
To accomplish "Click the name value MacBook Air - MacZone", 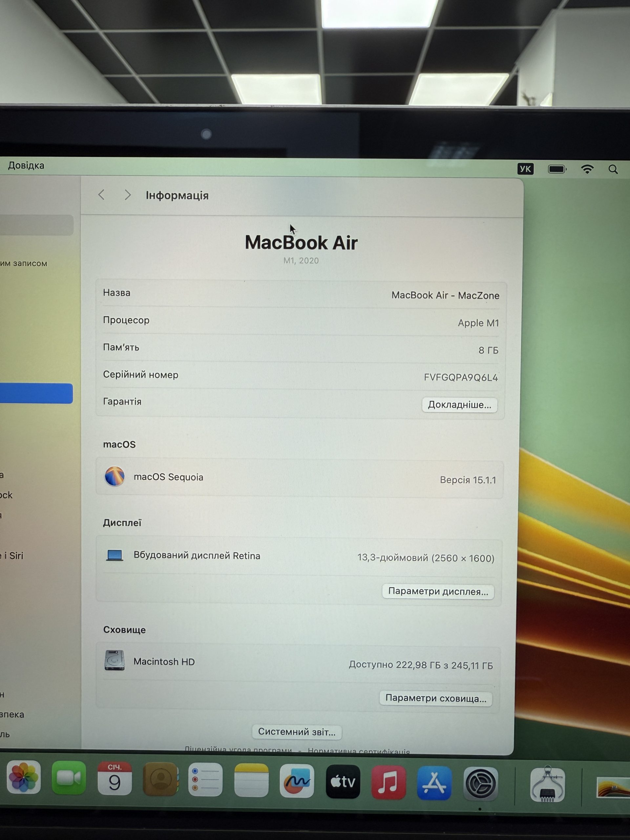I will coord(446,295).
